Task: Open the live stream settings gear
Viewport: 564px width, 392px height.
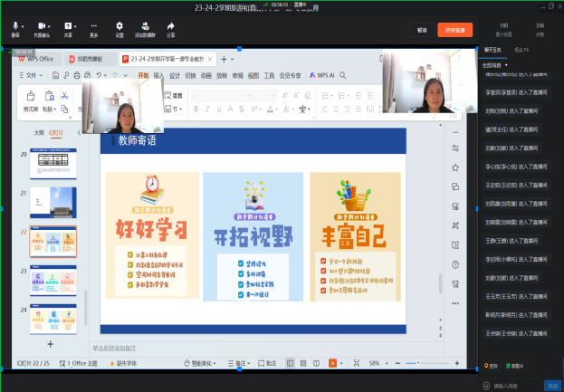Action: click(x=119, y=24)
